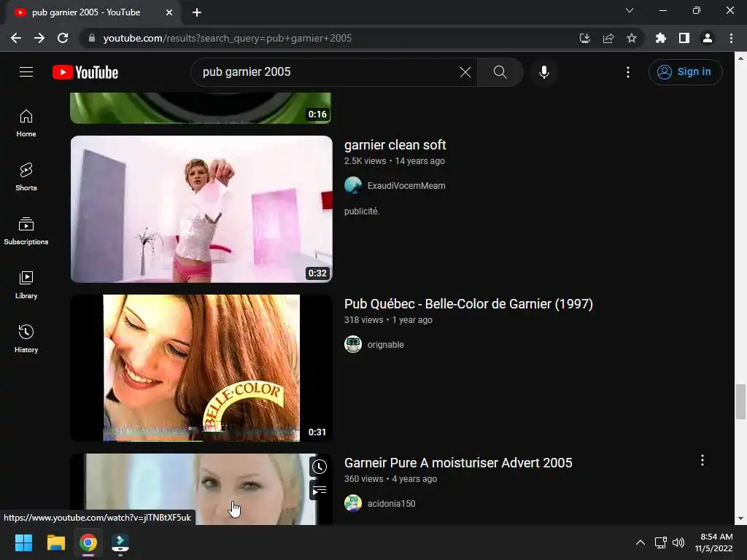747x560 pixels.
Task: Click the page vertical scrollbar thumb
Action: tap(740, 401)
